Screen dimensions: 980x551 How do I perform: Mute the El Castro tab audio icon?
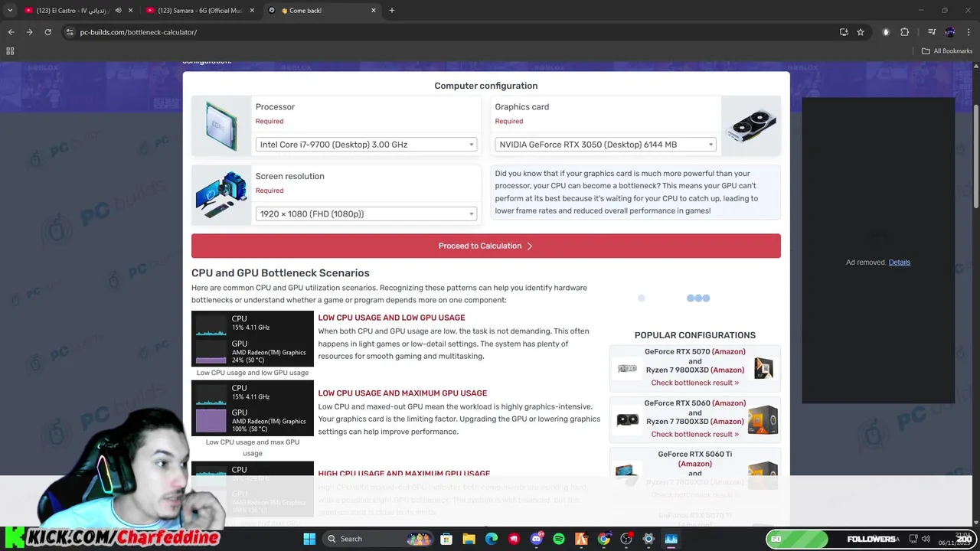(118, 11)
